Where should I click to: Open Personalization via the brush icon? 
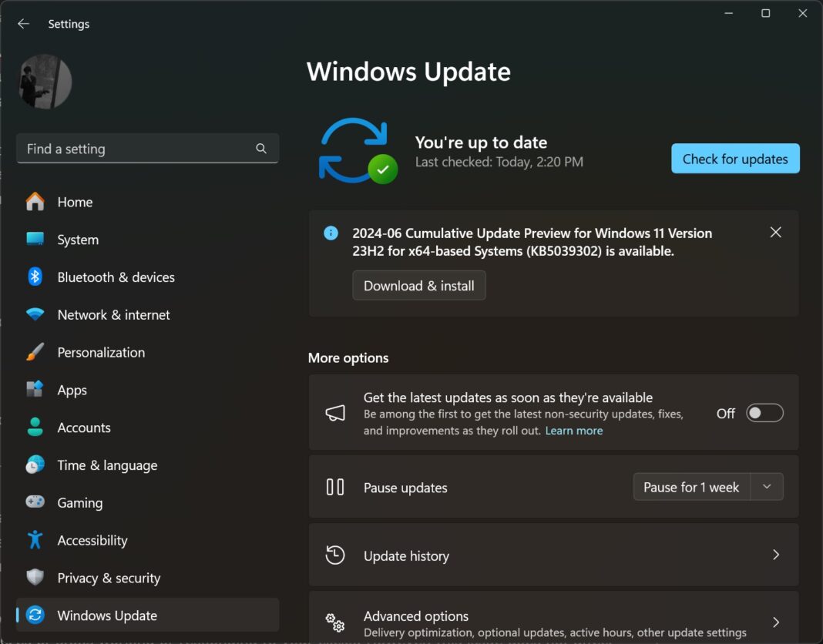pos(35,352)
